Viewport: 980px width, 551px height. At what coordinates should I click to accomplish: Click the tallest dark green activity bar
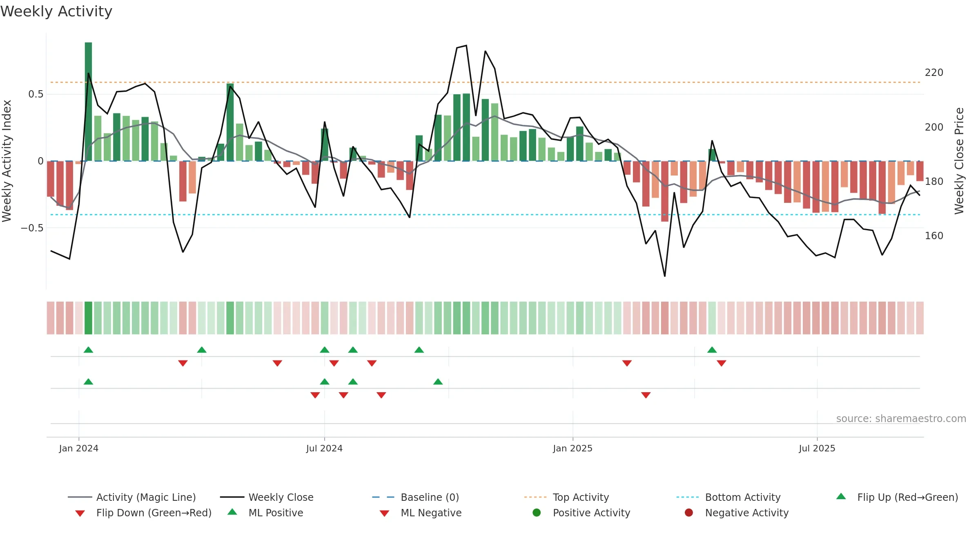point(88,102)
